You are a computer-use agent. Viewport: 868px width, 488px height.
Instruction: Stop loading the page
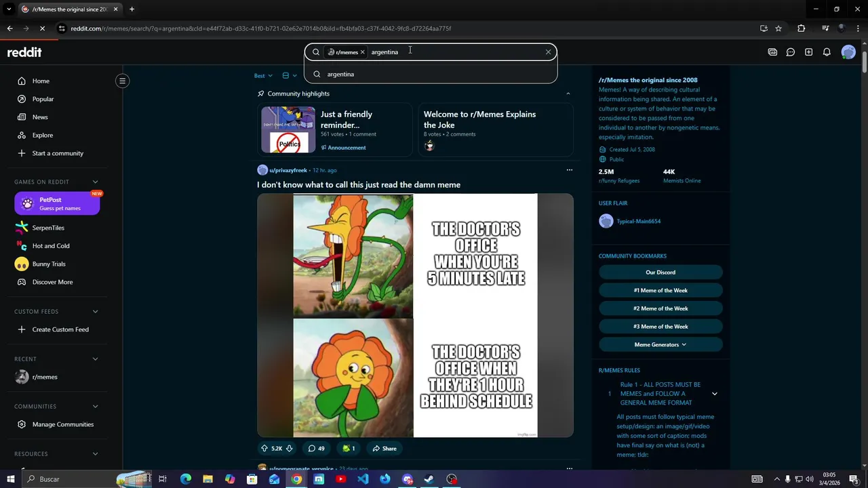pyautogui.click(x=42, y=28)
